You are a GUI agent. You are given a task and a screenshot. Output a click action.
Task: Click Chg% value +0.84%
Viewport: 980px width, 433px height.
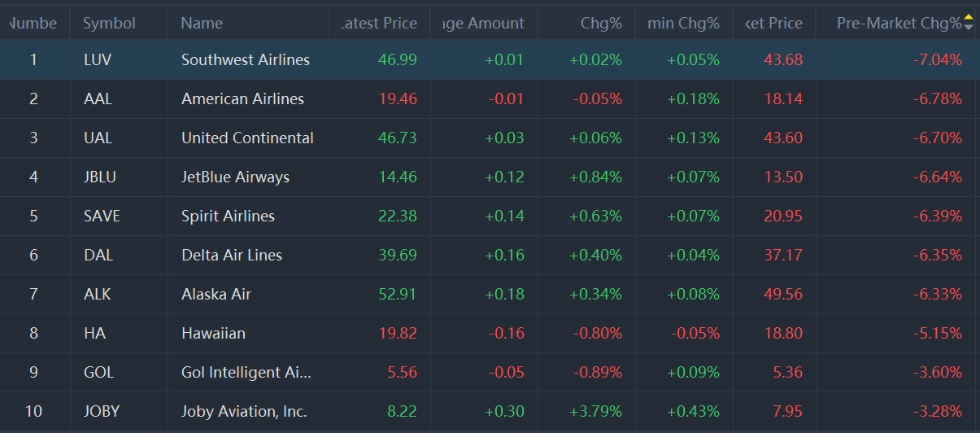pos(595,177)
